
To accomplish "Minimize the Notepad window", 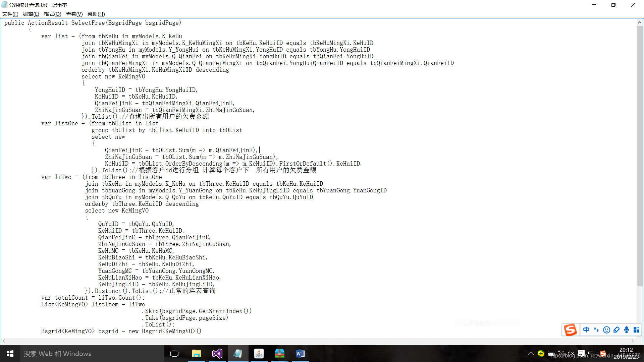I will tap(594, 5).
